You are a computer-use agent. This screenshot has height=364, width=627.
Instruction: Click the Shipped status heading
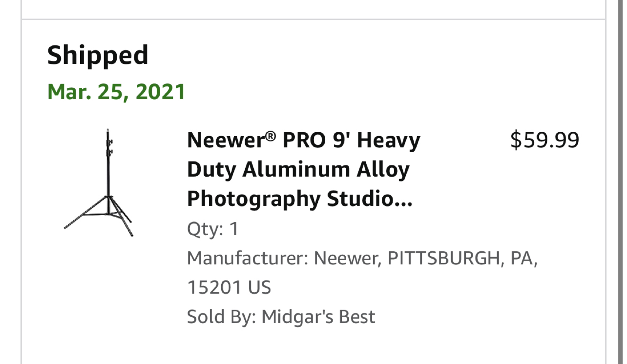pyautogui.click(x=98, y=55)
